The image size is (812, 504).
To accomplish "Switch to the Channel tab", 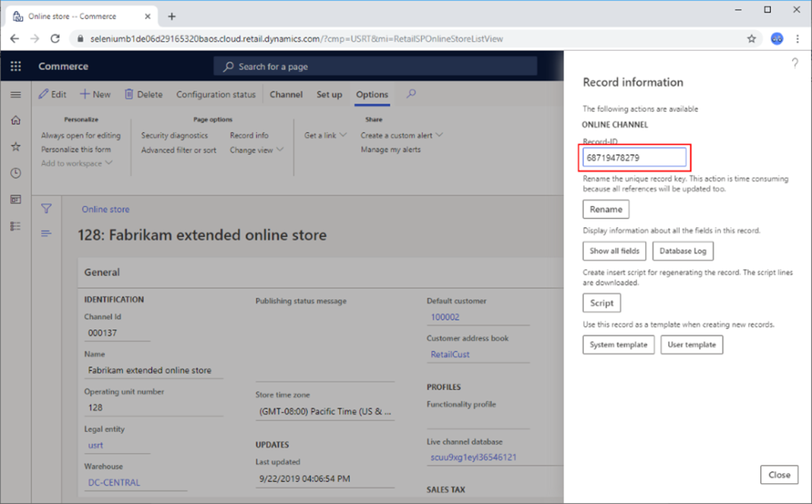I will [x=285, y=94].
